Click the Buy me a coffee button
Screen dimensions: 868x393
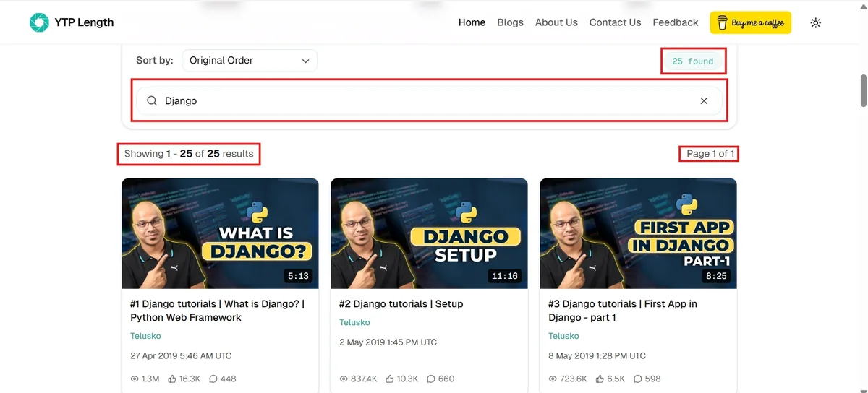[x=750, y=22]
